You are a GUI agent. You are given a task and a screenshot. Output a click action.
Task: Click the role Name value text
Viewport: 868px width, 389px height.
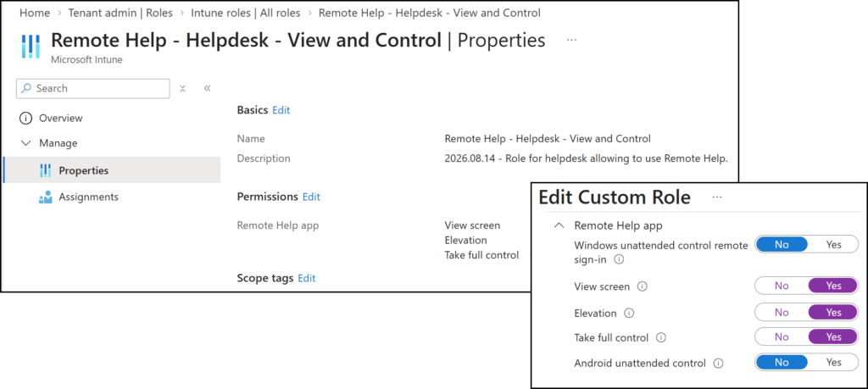548,138
